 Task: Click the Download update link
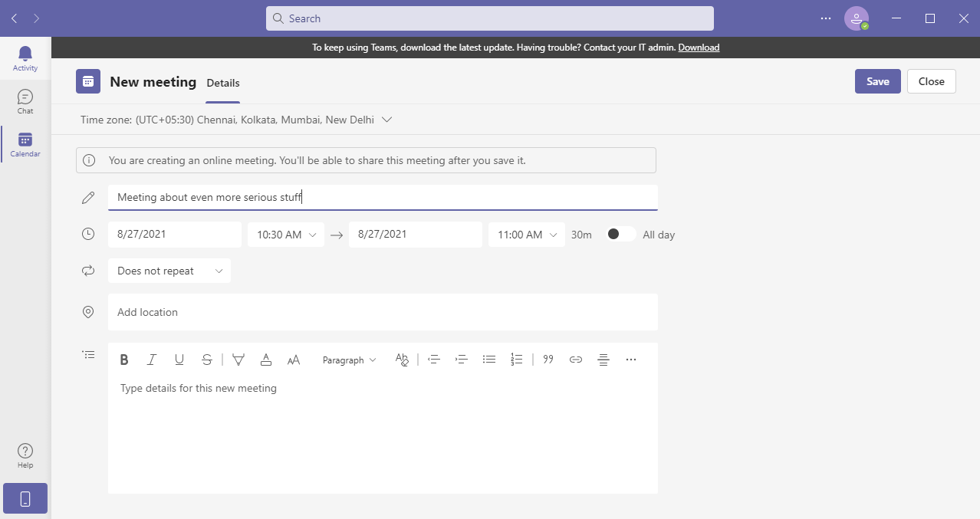[699, 48]
